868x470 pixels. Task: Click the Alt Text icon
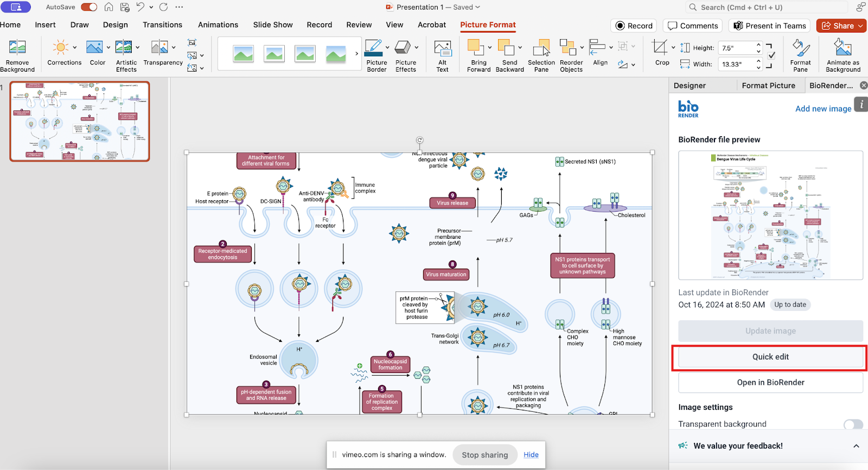click(443, 48)
